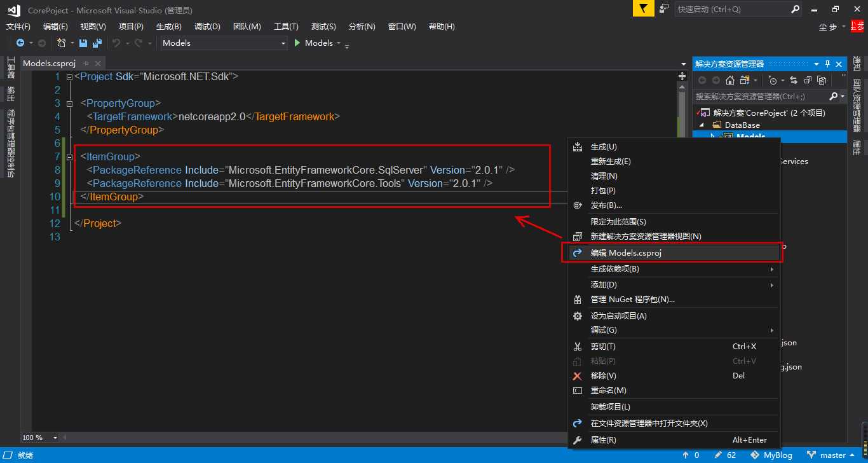Open the master branch selector in status bar
The height and width of the screenshot is (463, 868).
832,455
